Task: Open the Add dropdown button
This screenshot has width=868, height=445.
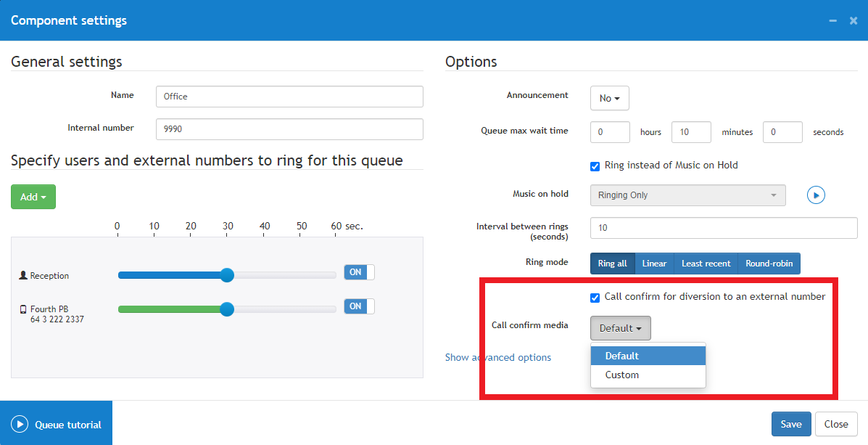Action: (x=33, y=197)
